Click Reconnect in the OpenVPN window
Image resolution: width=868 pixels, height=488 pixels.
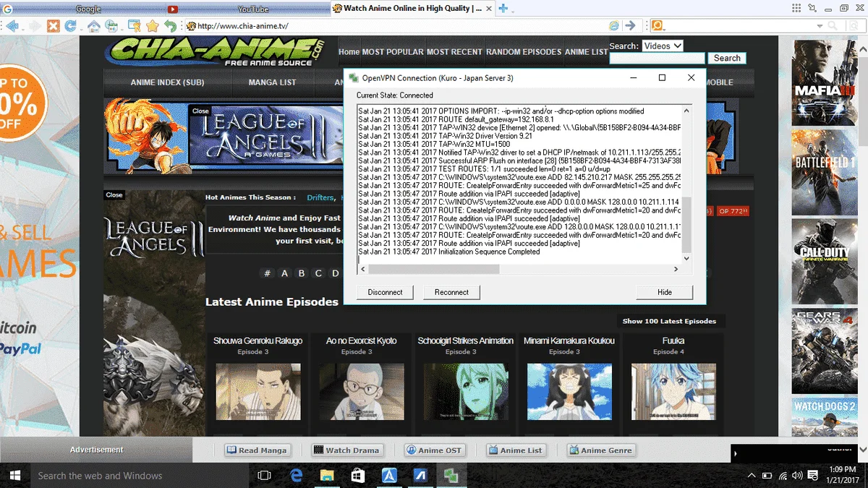[x=451, y=292]
